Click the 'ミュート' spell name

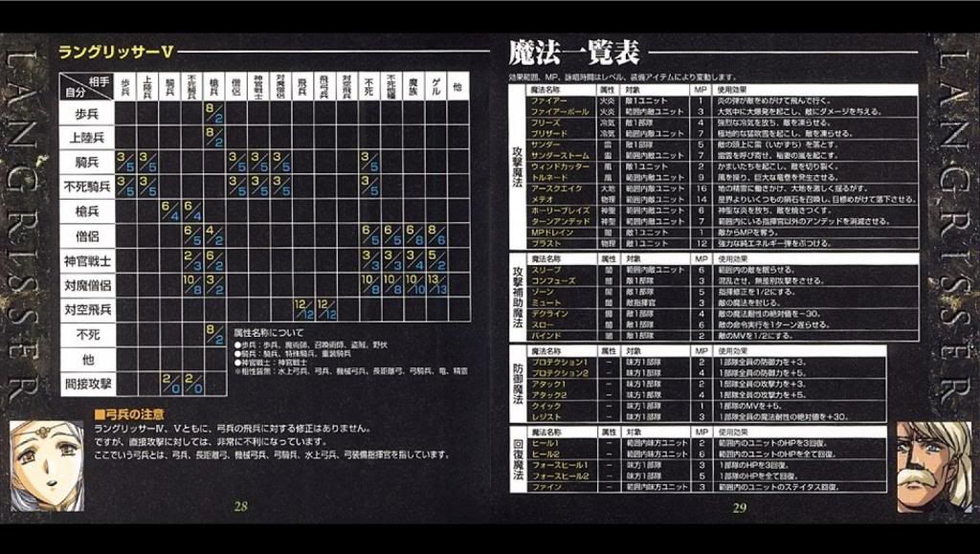pos(546,303)
